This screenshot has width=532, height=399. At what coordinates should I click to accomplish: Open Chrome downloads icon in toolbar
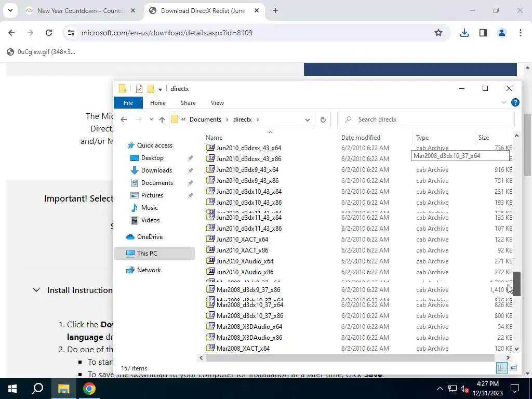tap(464, 33)
